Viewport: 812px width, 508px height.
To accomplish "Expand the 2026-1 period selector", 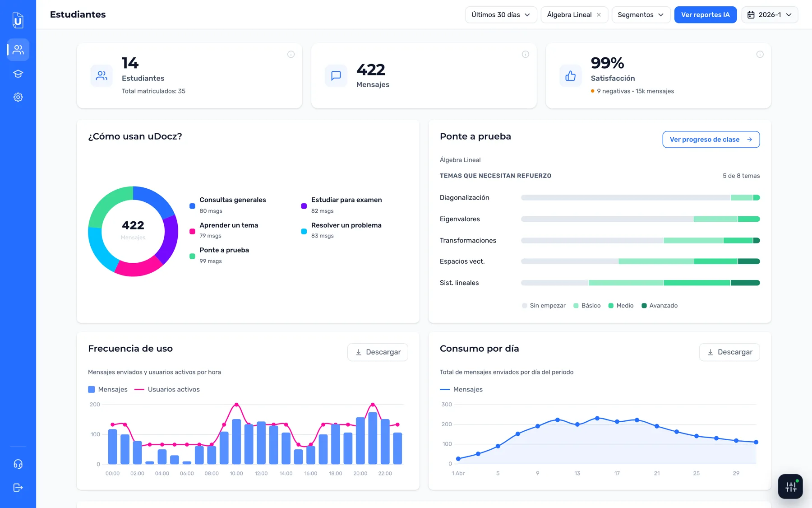I will 770,15.
